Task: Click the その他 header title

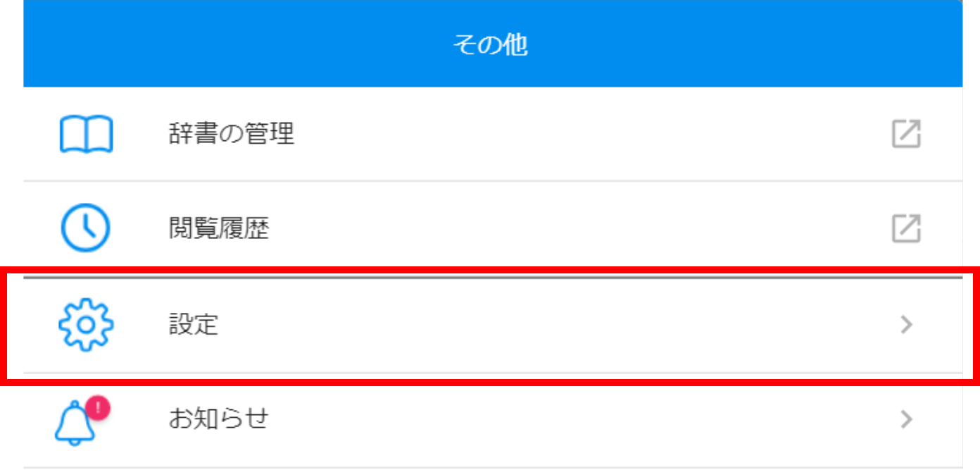Action: [x=489, y=46]
